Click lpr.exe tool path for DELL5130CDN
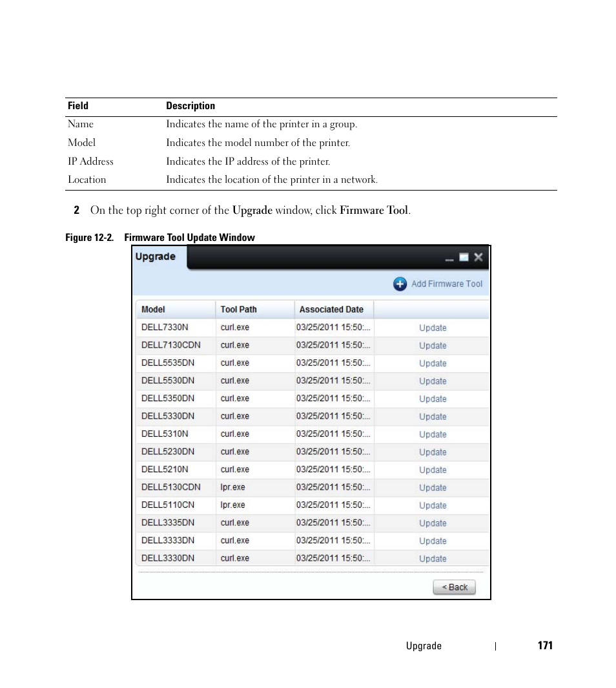Screen dimensions: 616x688 [233, 487]
